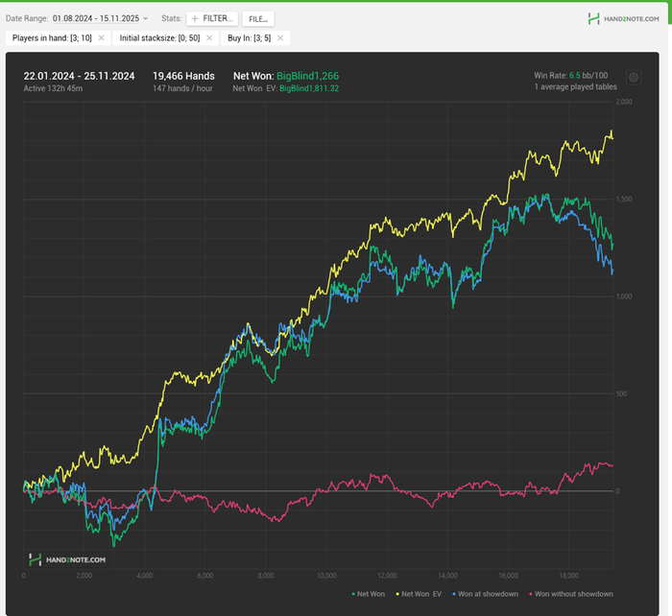
Task: Click the Stats: label
Action: 172,18
